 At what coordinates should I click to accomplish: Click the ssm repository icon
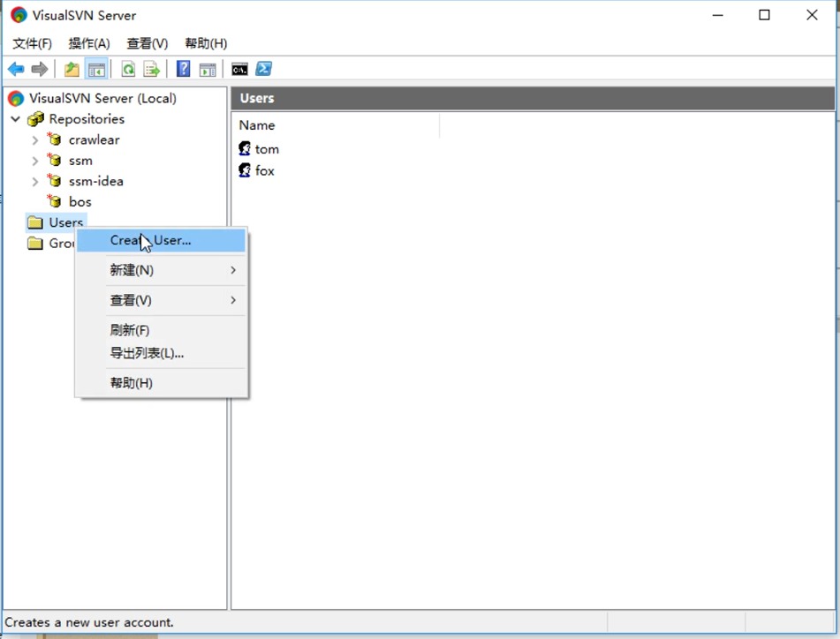pyautogui.click(x=54, y=160)
